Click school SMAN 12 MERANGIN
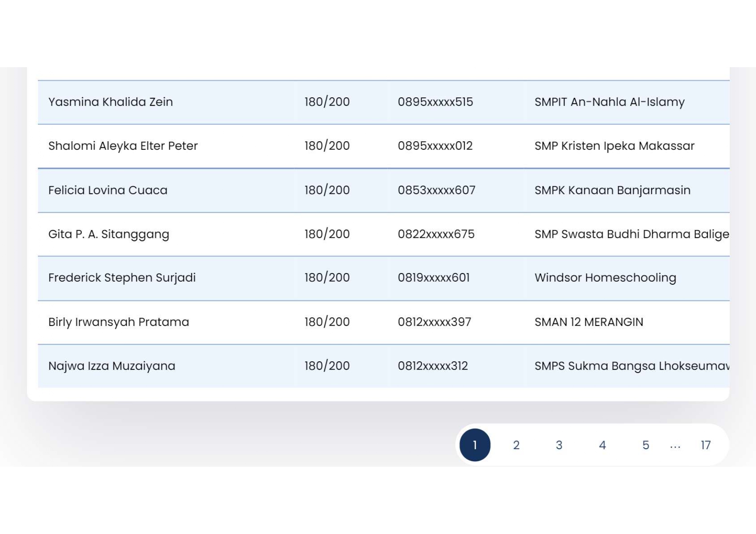756x534 pixels. coord(589,322)
